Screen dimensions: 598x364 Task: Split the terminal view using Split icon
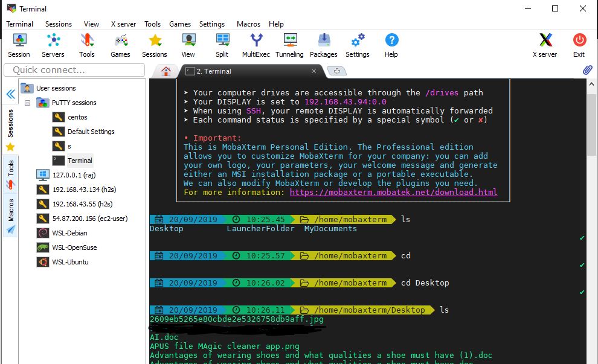[222, 45]
